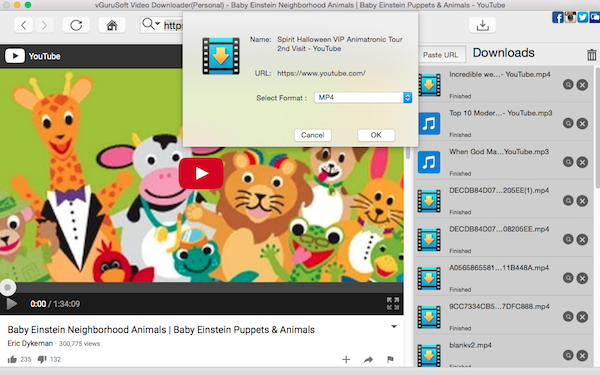Open the search magnifier dropdown in address bar
Viewport: 600px width, 375px height.
pyautogui.click(x=151, y=24)
